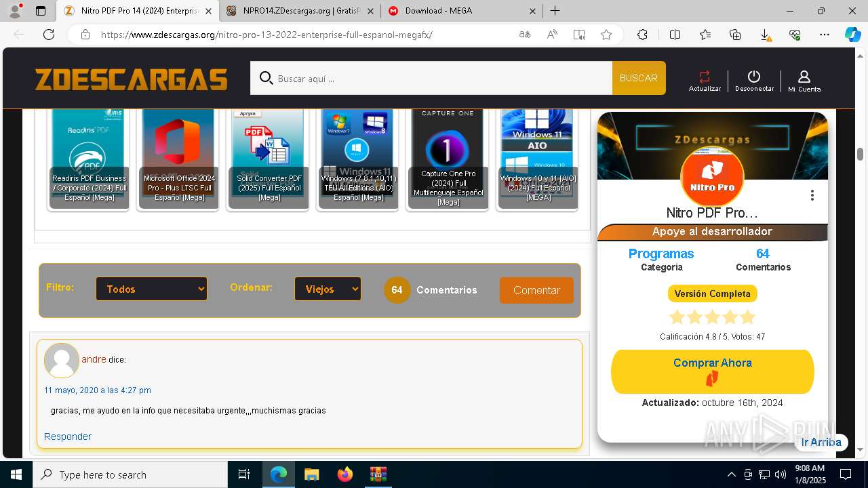Open WinRAR from taskbar
Screen dimensions: 868x488
tap(378, 474)
